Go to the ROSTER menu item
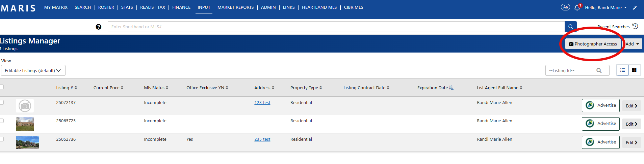 [106, 7]
